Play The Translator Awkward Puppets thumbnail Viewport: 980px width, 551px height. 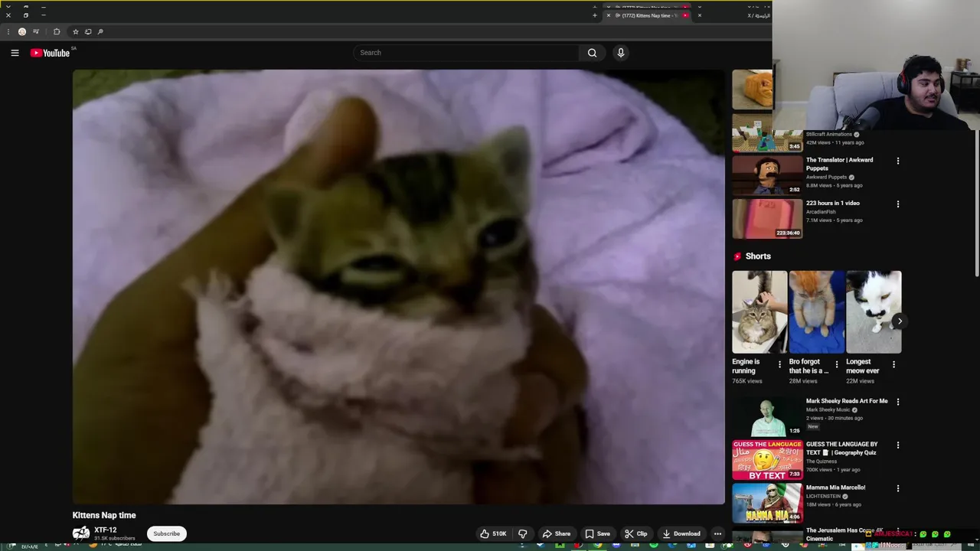click(x=767, y=175)
